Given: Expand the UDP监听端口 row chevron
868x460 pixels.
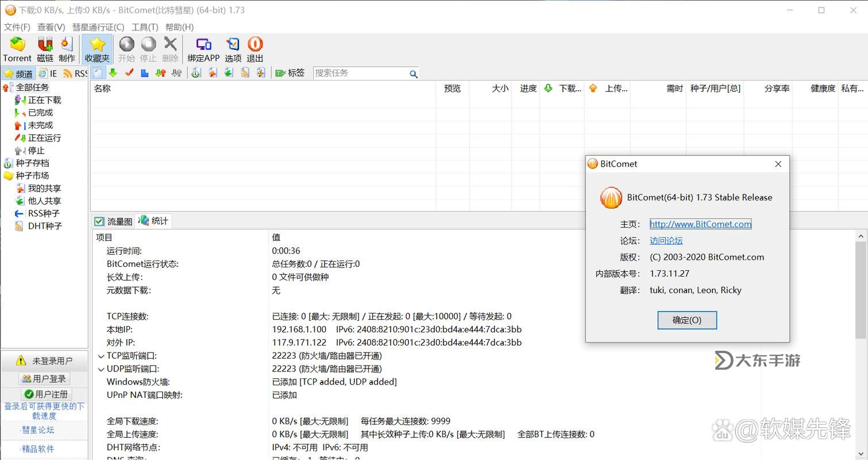Looking at the screenshot, I should click(101, 369).
